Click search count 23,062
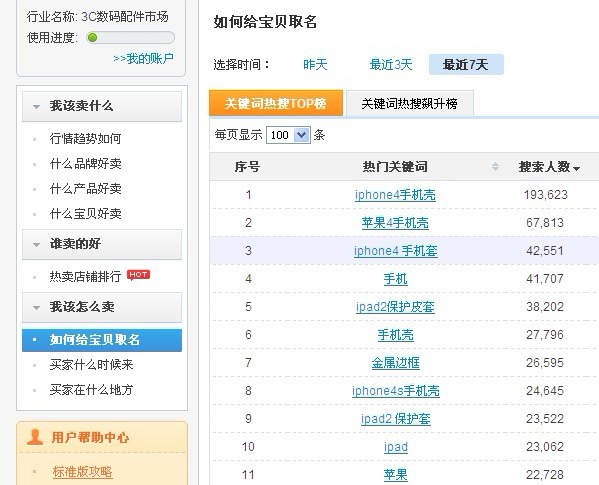 [545, 447]
